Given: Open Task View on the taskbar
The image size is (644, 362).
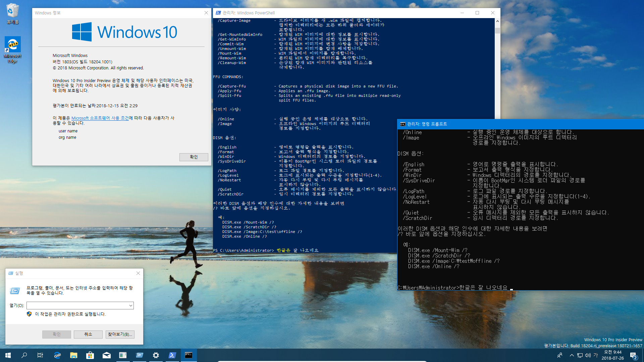Looking at the screenshot, I should pos(40,355).
